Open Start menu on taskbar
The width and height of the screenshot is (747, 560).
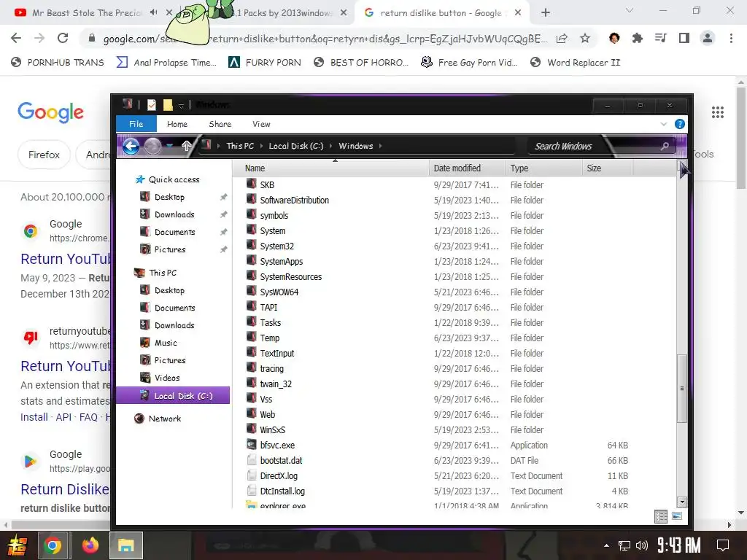coord(18,545)
